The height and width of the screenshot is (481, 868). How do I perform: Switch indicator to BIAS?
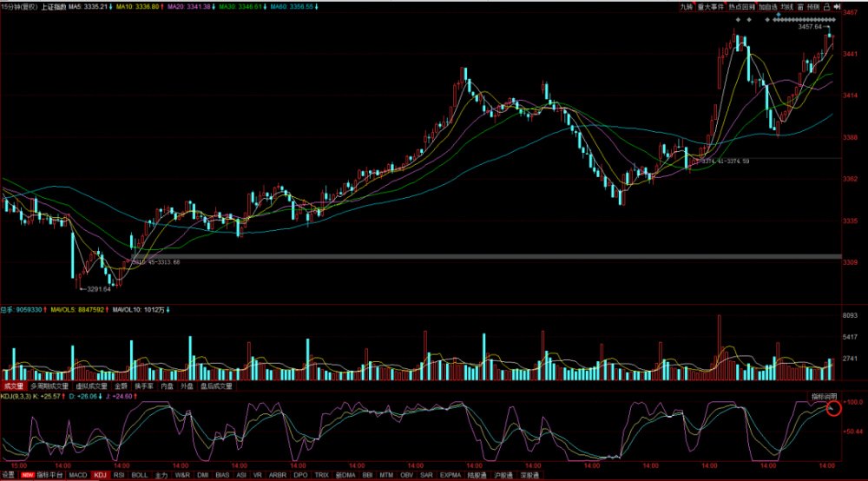[x=222, y=475]
